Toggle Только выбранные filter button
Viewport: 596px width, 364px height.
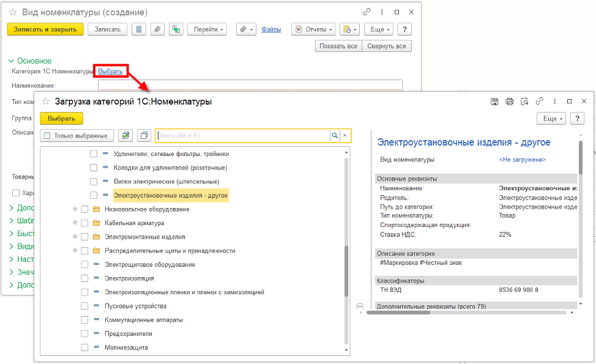(x=76, y=136)
